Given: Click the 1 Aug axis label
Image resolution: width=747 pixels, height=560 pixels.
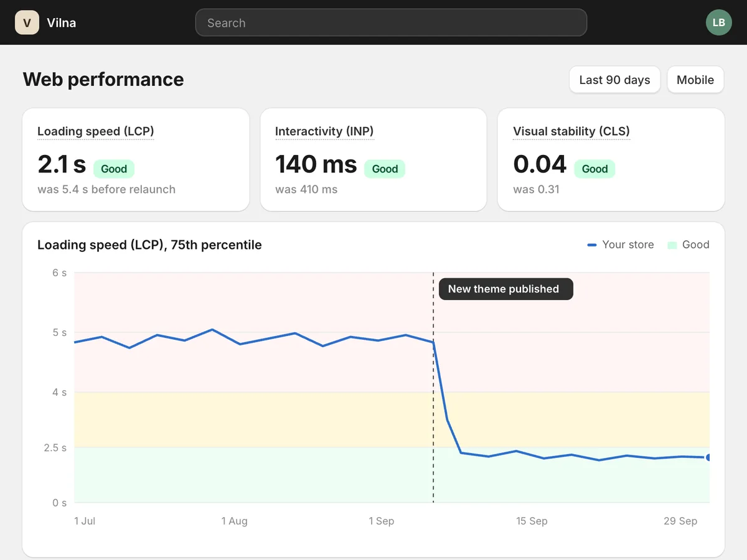Looking at the screenshot, I should [x=234, y=521].
